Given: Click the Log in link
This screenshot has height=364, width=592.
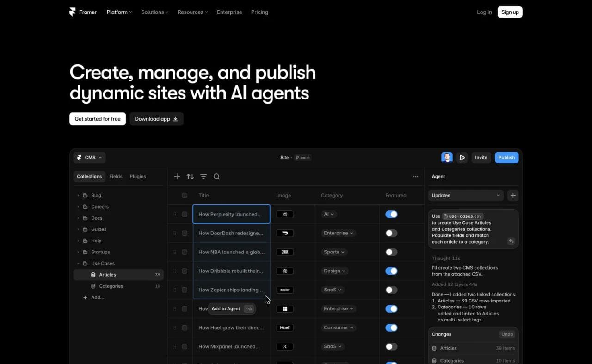Looking at the screenshot, I should tap(484, 12).
